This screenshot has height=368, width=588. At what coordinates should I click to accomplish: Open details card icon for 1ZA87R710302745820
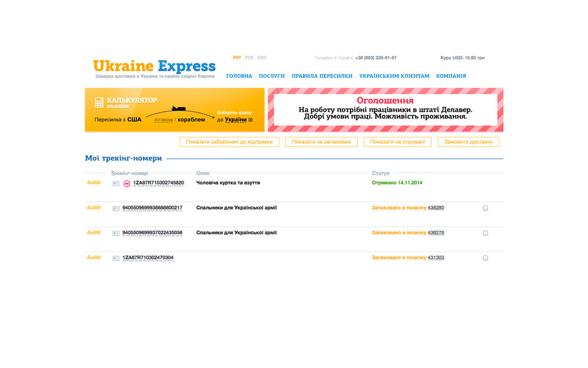click(x=116, y=184)
